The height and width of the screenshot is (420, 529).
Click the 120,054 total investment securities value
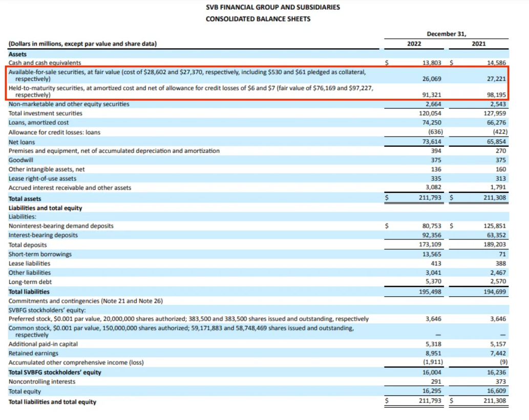coord(430,113)
